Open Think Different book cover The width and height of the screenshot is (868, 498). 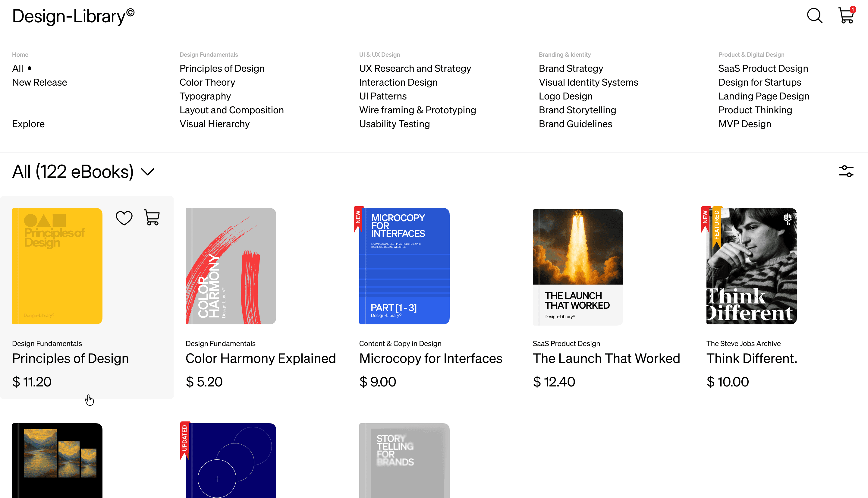click(751, 266)
